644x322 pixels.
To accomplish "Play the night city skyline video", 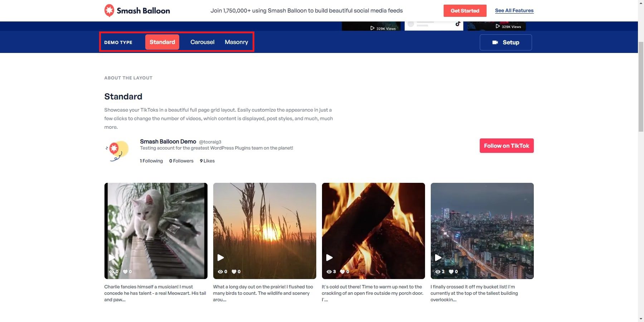I will coord(438,258).
